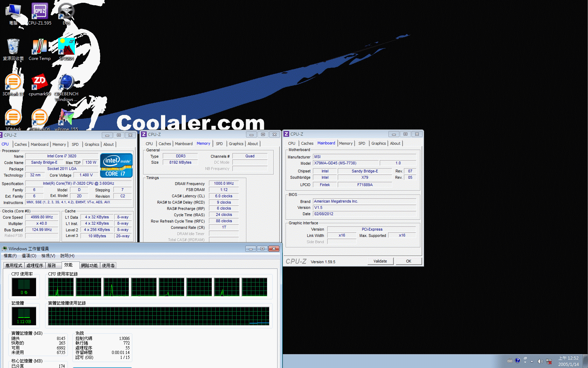Viewport: 588px width, 368px height.
Task: Open wPrime 155 desktop shortcut
Action: [x=66, y=120]
